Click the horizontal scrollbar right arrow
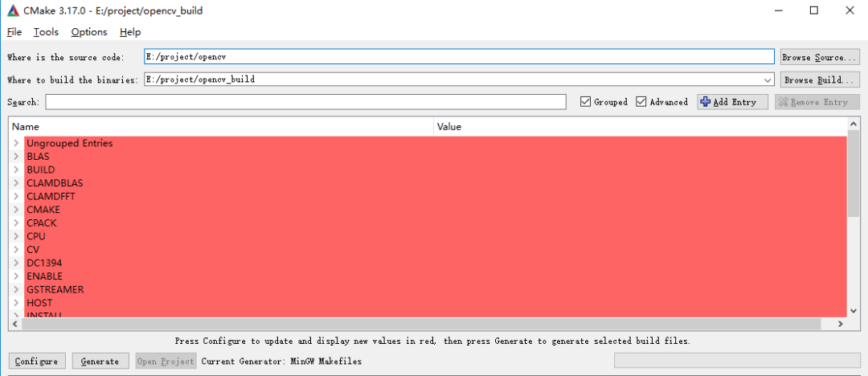The height and width of the screenshot is (376, 868). [840, 324]
